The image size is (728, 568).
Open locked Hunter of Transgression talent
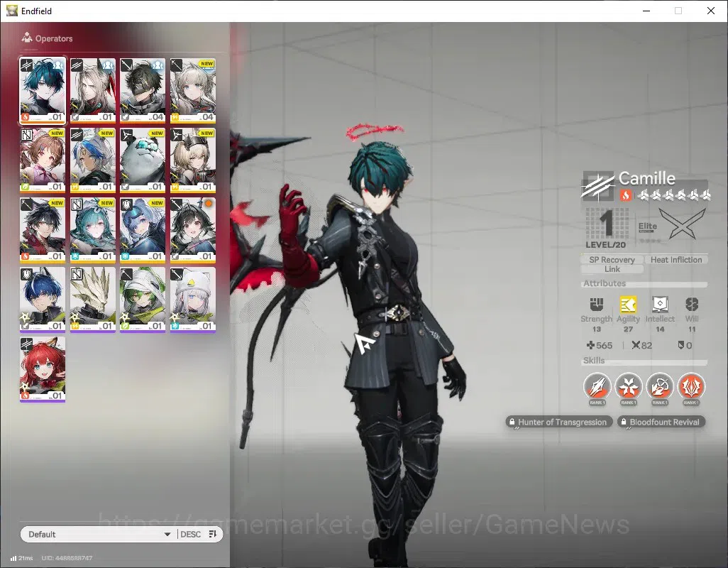[x=559, y=422]
